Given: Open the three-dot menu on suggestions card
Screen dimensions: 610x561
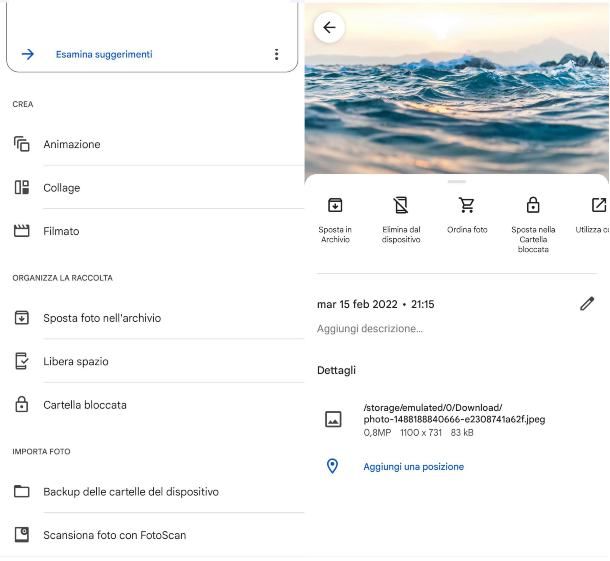Looking at the screenshot, I should pyautogui.click(x=277, y=54).
